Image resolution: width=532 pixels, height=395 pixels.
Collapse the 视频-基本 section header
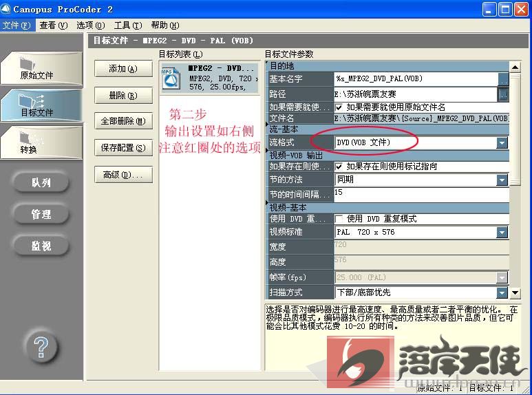(387, 207)
